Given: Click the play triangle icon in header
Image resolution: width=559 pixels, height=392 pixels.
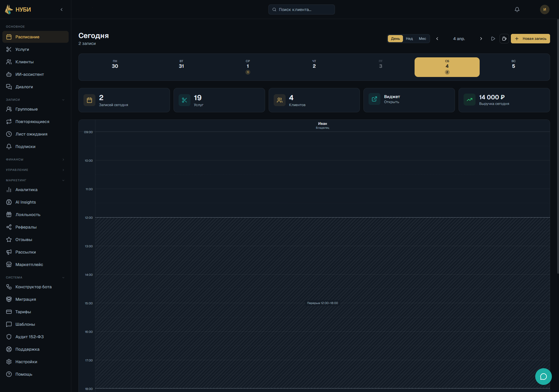Looking at the screenshot, I should click(493, 39).
